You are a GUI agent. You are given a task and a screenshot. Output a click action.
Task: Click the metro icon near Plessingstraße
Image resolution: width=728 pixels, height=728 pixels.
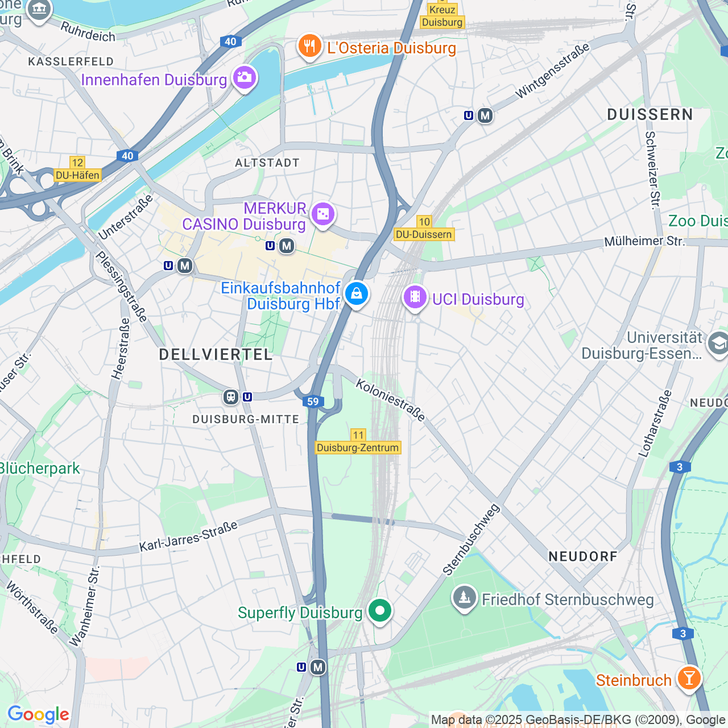click(x=184, y=266)
